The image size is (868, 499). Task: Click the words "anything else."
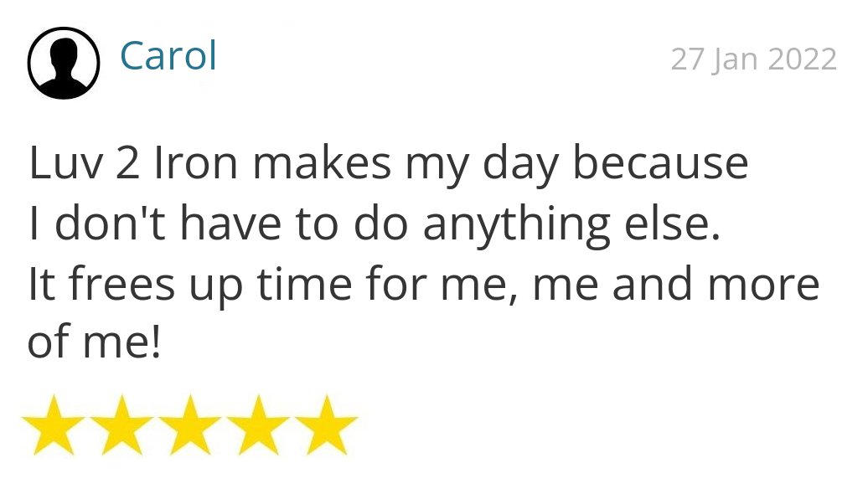pos(572,226)
